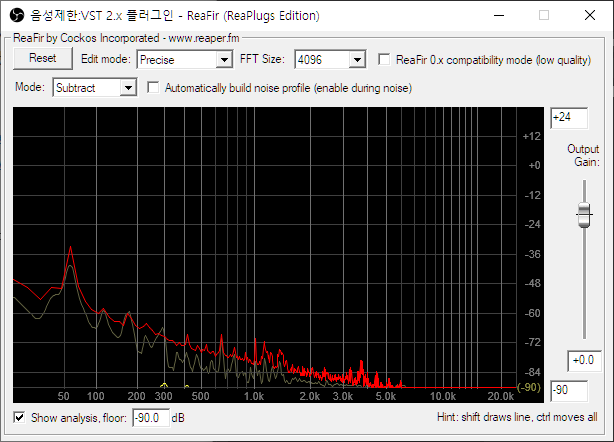
Task: Open the Mode dropdown showing Subtract
Action: (94, 88)
